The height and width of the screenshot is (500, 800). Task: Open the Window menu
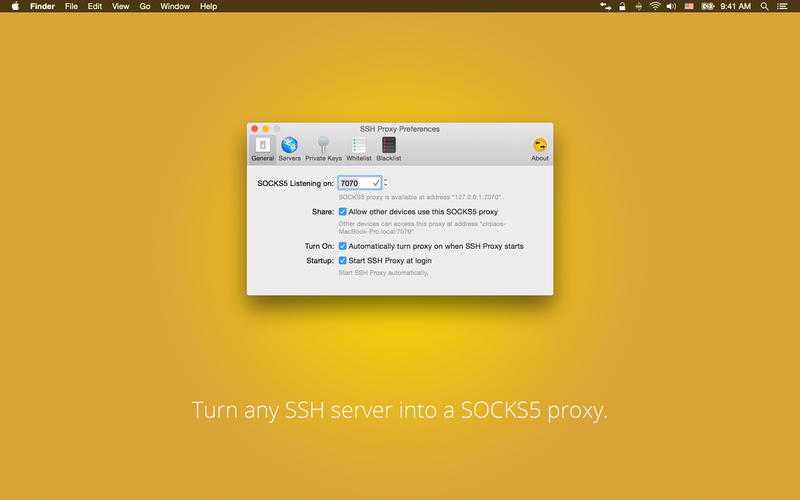pyautogui.click(x=175, y=6)
